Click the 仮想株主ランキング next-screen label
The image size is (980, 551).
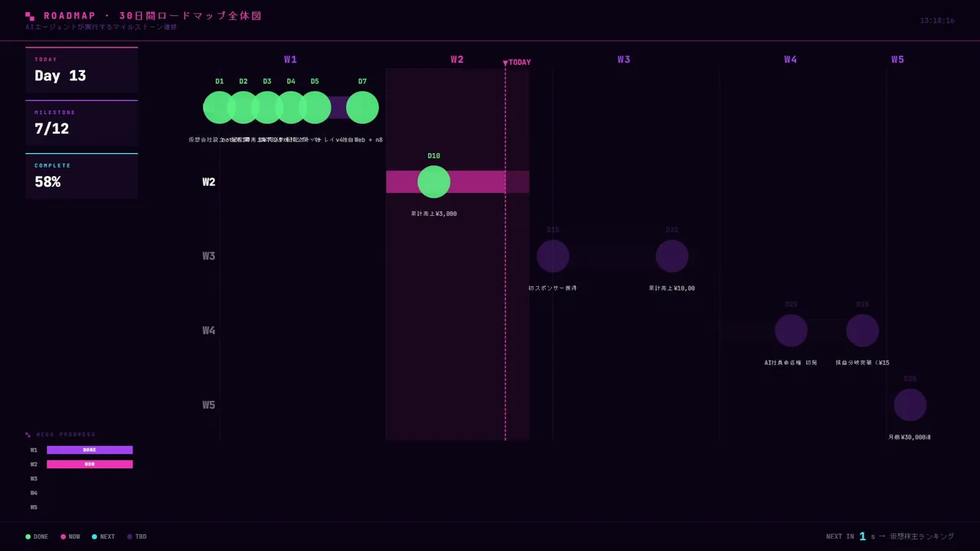pyautogui.click(x=922, y=536)
